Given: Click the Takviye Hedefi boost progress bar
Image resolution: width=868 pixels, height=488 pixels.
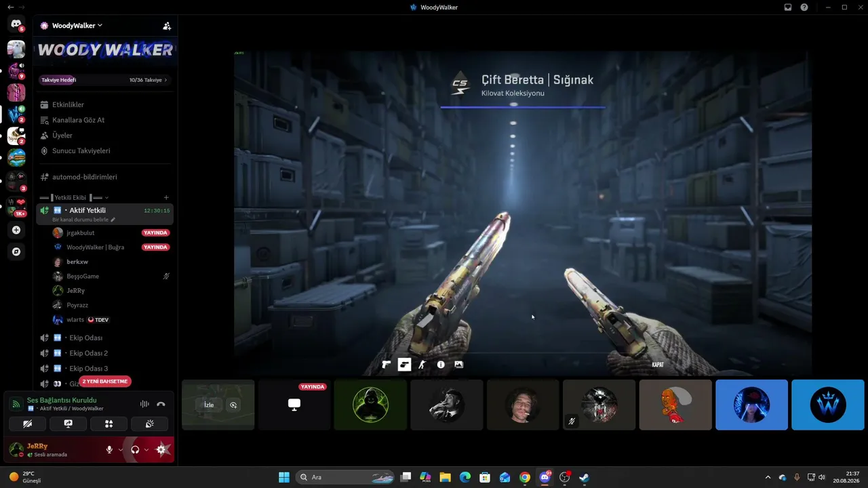Looking at the screenshot, I should [x=105, y=80].
